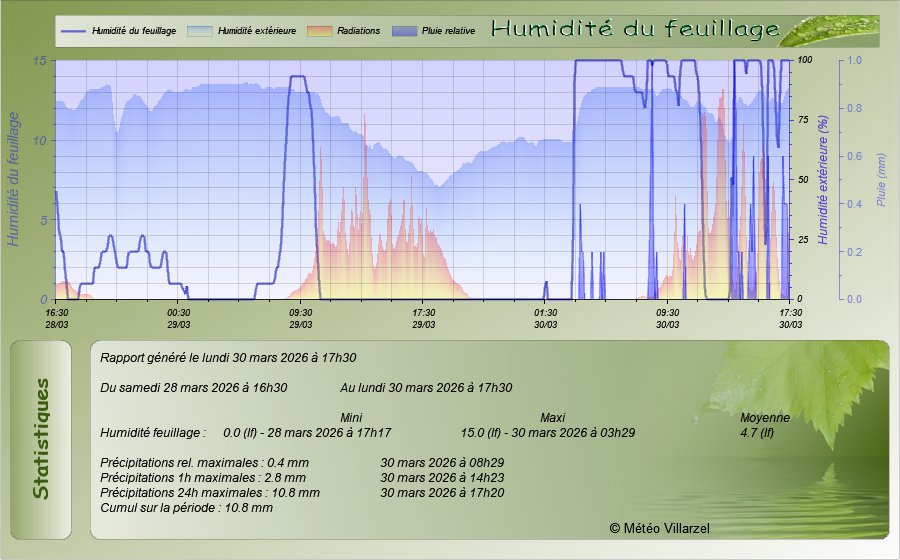Select the Maxi column header
Image resolution: width=900 pixels, height=560 pixels.
click(553, 417)
